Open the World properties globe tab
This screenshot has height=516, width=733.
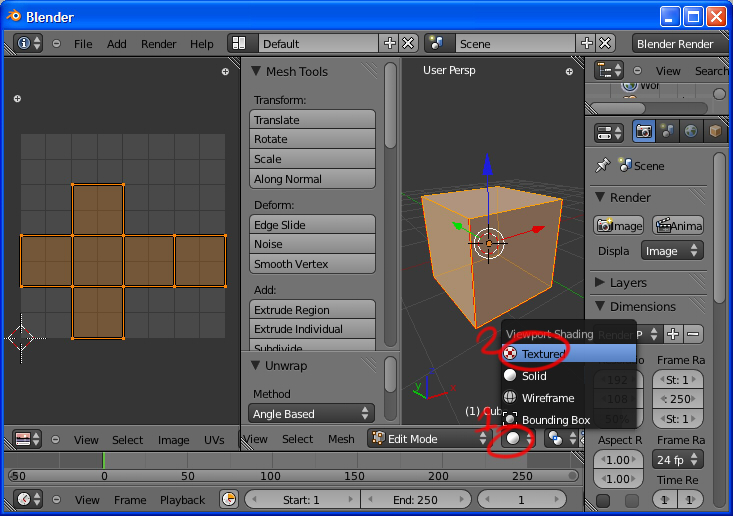(x=691, y=131)
